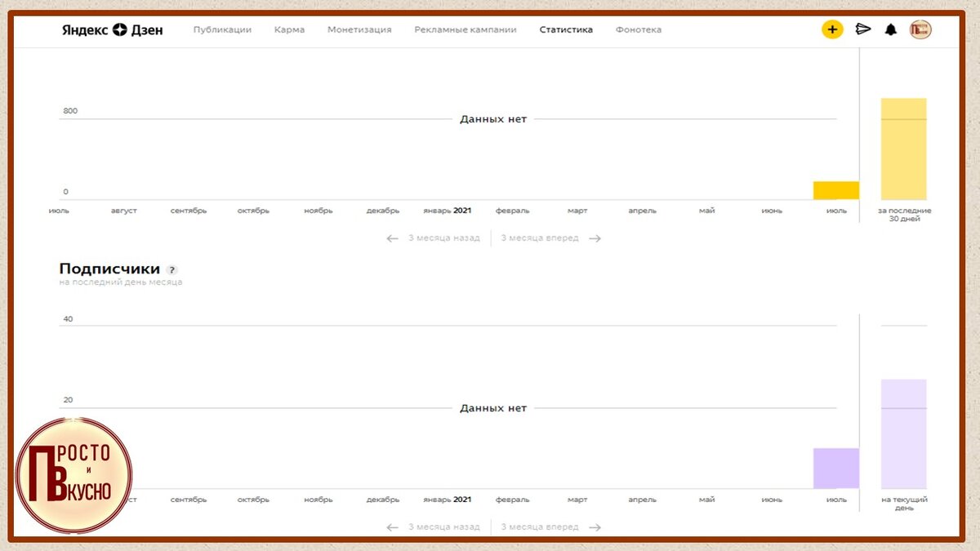Click 'октябрь' label on top chart axis
The width and height of the screenshot is (980, 551).
253,211
